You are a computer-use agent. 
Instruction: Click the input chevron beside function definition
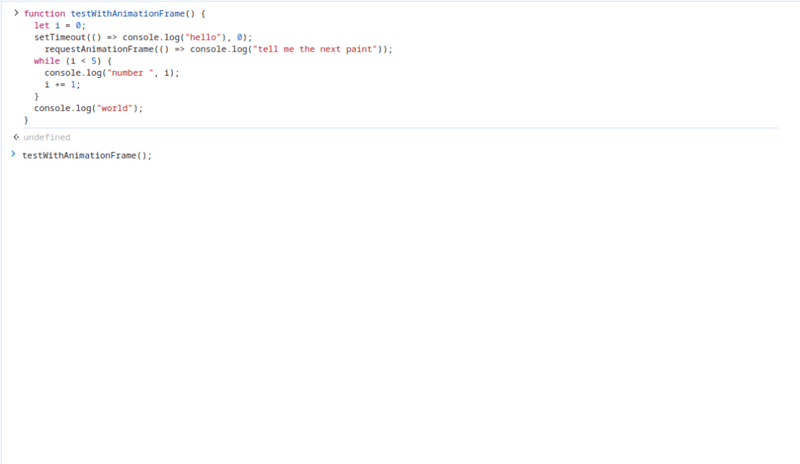(x=16, y=13)
